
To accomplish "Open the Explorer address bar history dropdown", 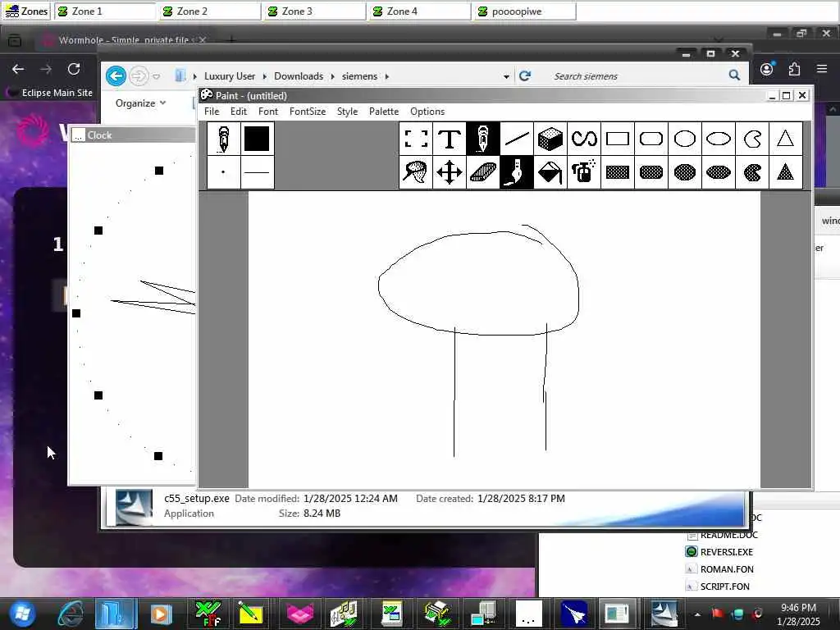I will (506, 76).
